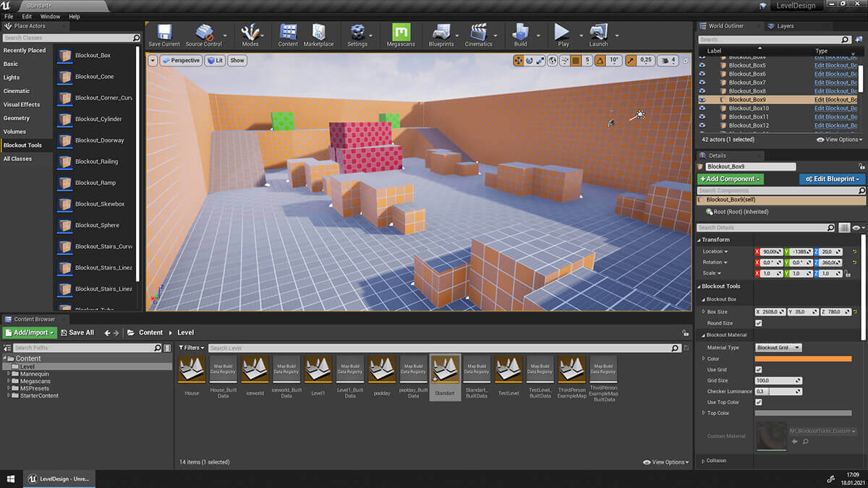Toggle the Round Size checkbox

pos(758,323)
